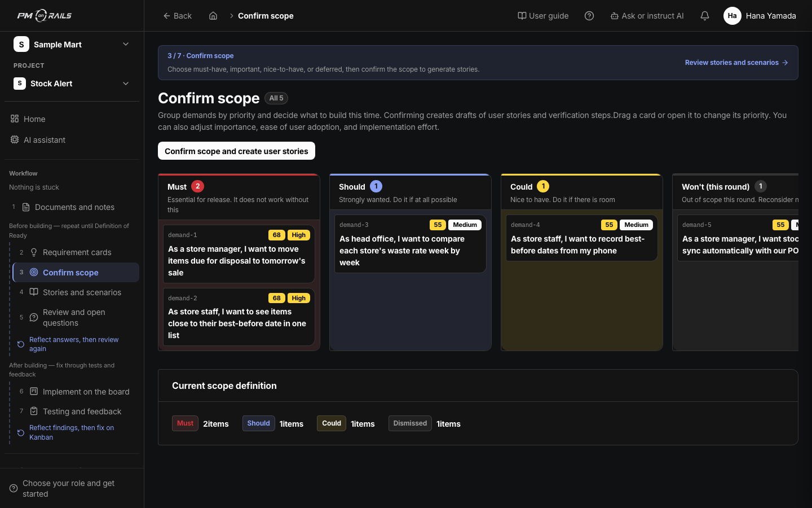
Task: Select the Confirm scope step
Action: [x=76, y=272]
